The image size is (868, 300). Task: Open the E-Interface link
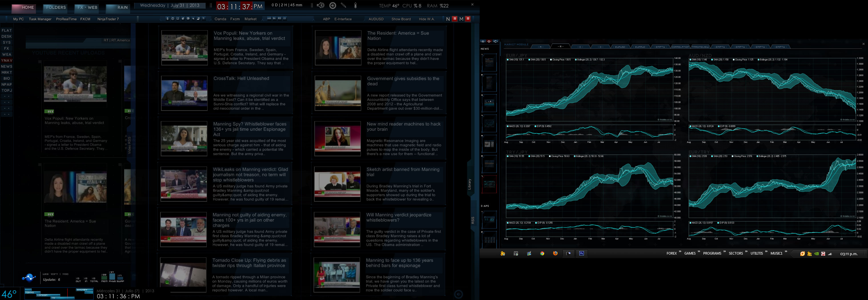(x=343, y=19)
